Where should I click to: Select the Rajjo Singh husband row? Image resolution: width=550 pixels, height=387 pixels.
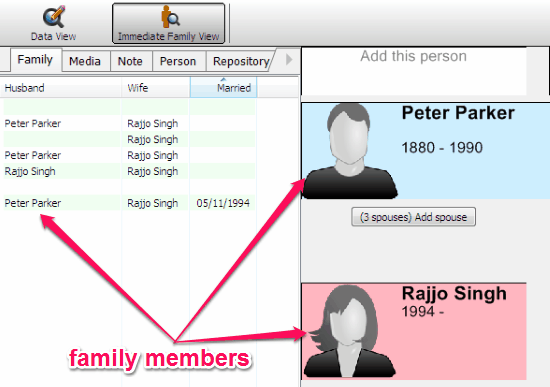[129, 171]
